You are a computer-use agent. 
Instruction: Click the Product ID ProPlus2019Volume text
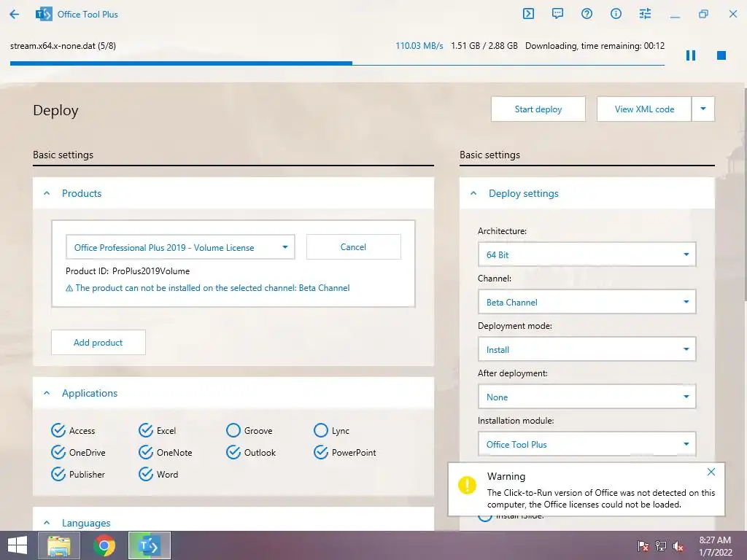click(x=128, y=271)
